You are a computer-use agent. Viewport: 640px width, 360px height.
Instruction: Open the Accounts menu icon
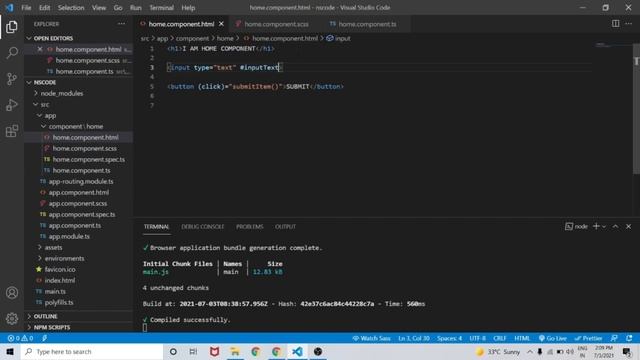[x=12, y=293]
